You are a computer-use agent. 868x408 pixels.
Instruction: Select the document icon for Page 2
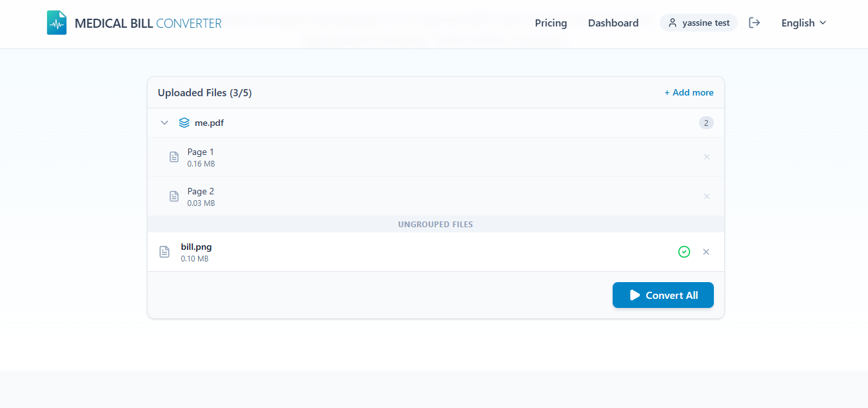tap(174, 196)
